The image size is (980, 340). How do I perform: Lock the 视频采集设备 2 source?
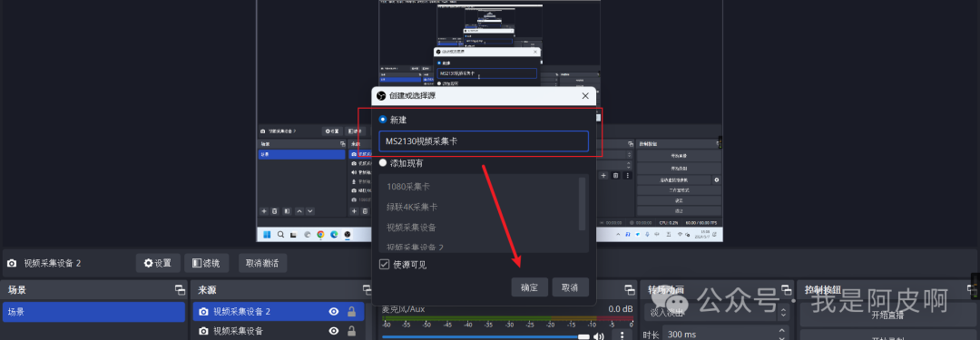pos(351,311)
